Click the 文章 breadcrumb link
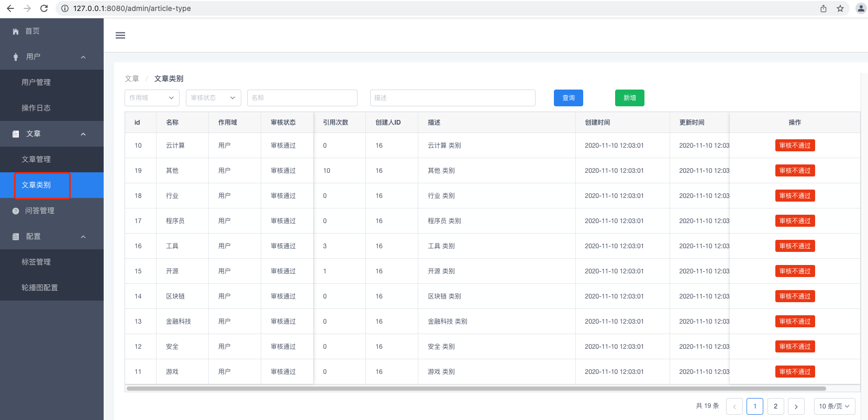The height and width of the screenshot is (420, 868). click(132, 79)
